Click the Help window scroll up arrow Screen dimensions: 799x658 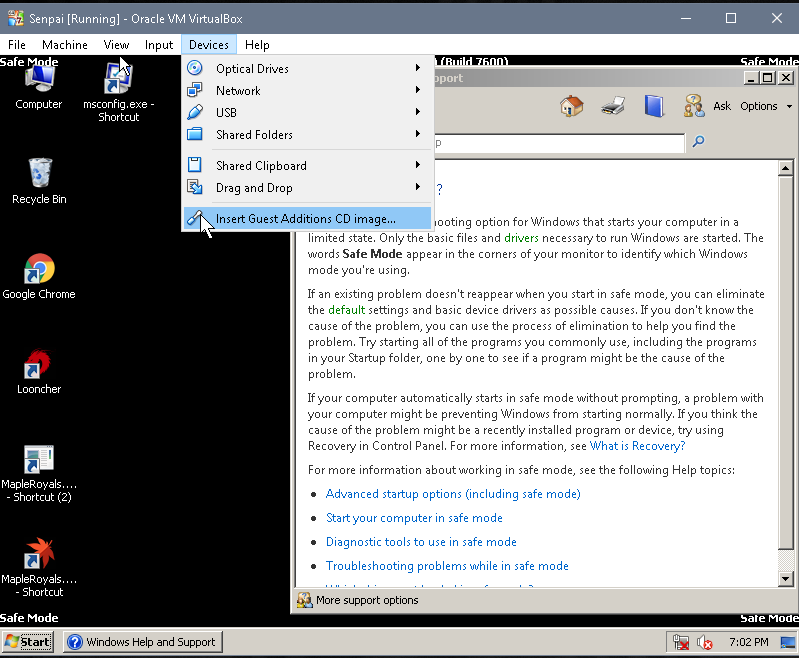[x=785, y=168]
